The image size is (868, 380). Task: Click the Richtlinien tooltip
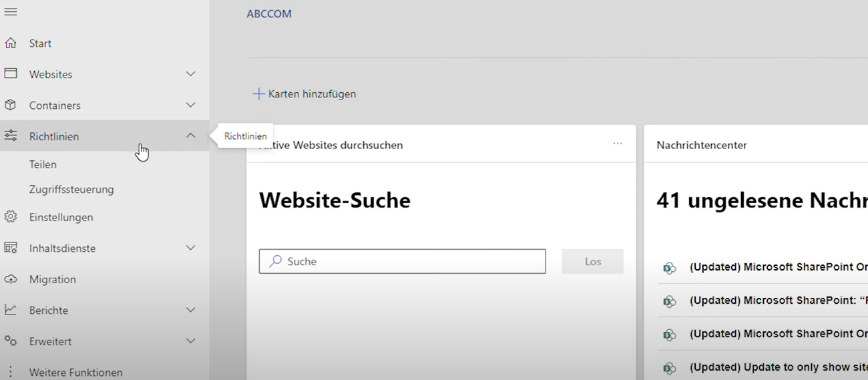pos(245,136)
